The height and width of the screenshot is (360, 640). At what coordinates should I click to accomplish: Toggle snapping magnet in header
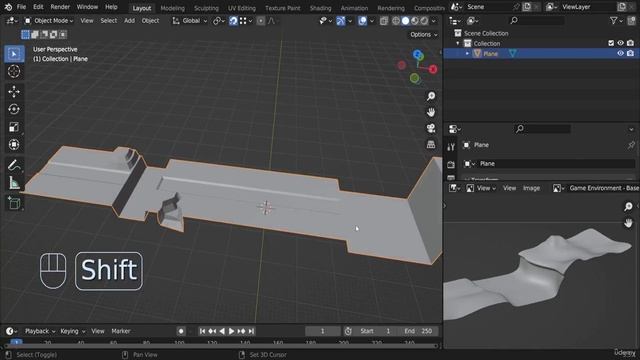point(233,21)
